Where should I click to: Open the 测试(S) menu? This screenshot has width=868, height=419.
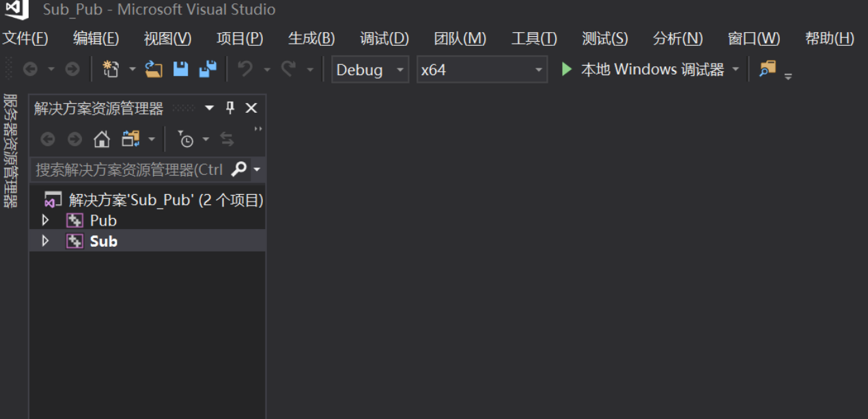click(x=604, y=38)
